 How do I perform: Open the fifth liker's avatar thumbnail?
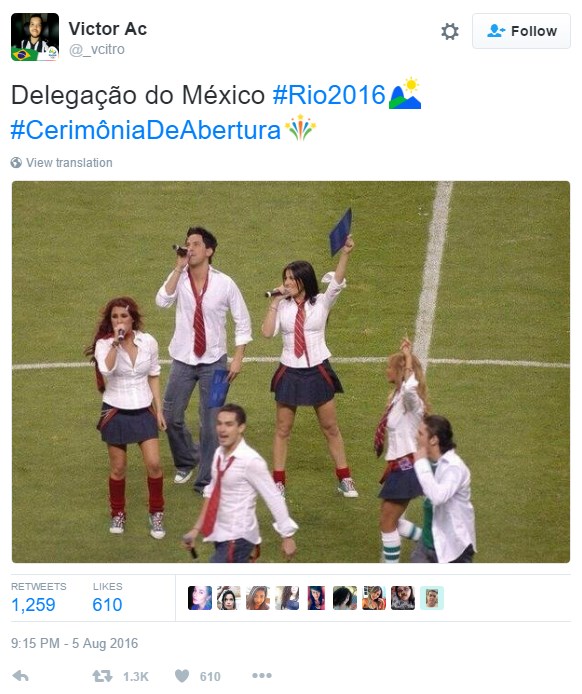pos(316,598)
